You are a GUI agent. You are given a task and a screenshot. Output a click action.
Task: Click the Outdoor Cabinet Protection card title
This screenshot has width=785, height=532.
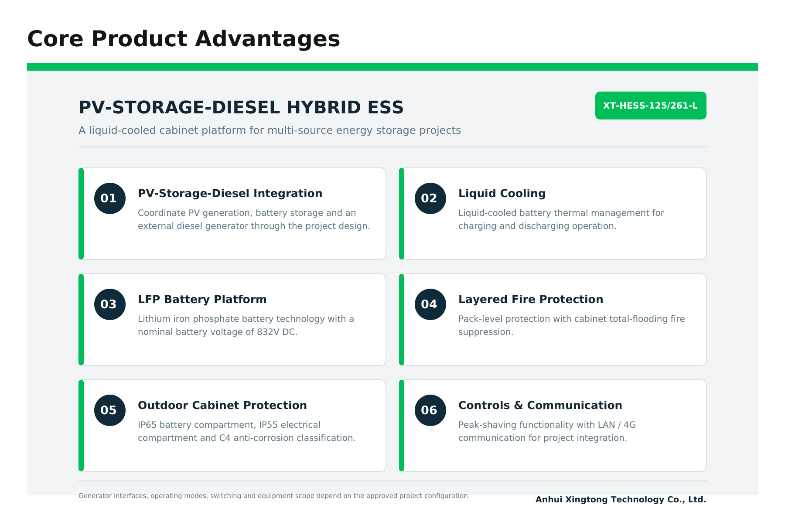[x=222, y=406]
